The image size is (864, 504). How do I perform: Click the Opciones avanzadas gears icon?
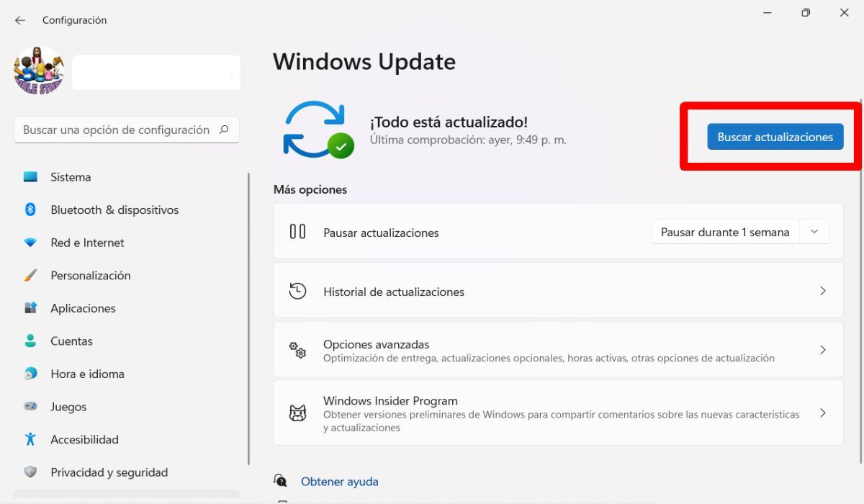tap(297, 350)
